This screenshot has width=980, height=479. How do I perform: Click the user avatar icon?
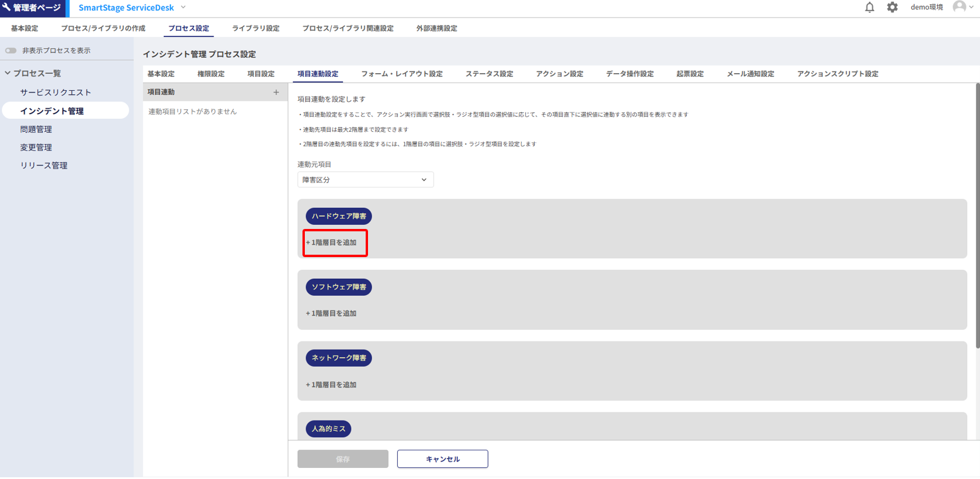[x=959, y=7]
